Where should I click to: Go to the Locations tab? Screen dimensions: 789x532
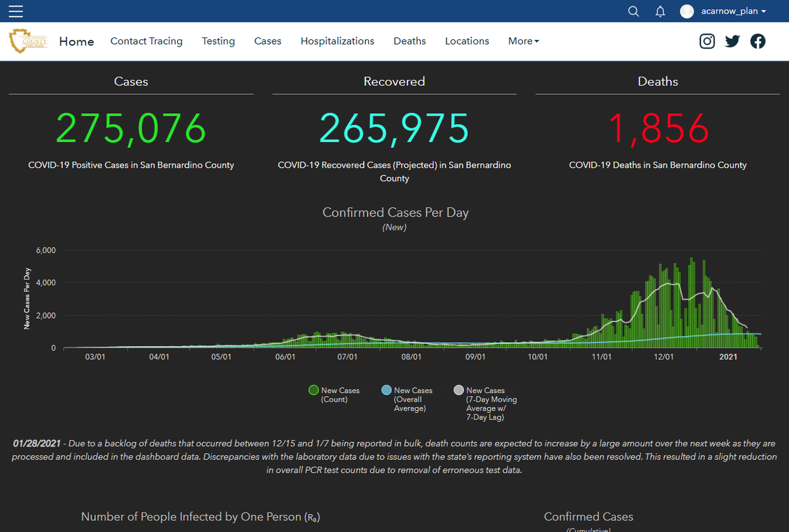[467, 41]
